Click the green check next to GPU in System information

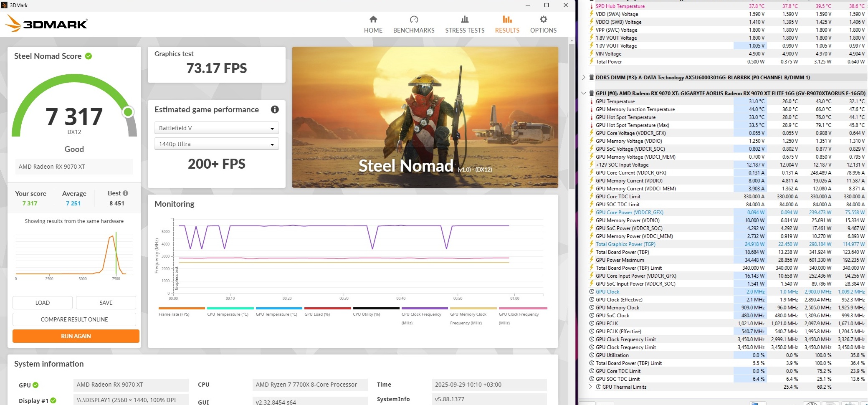click(x=35, y=385)
